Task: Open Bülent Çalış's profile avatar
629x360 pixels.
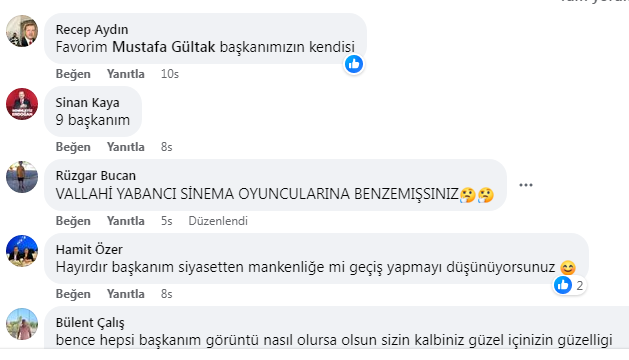Action: [22, 324]
